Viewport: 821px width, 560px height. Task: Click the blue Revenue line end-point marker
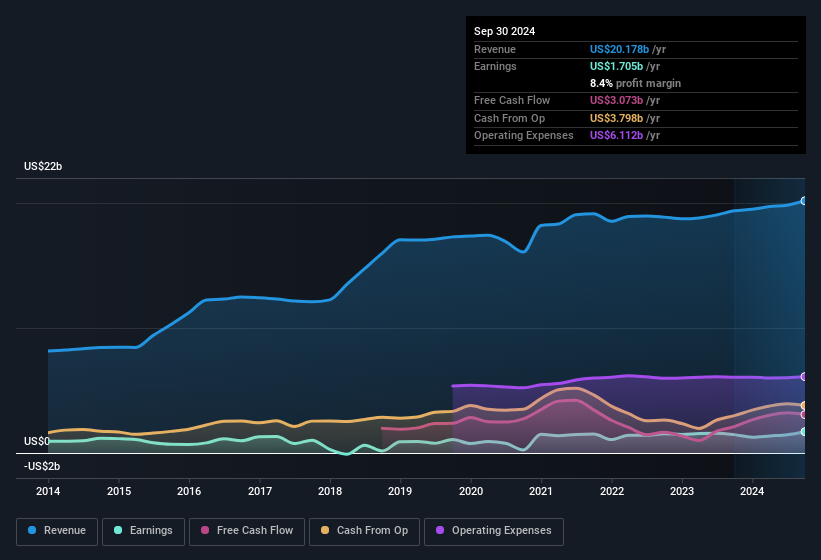pos(803,201)
